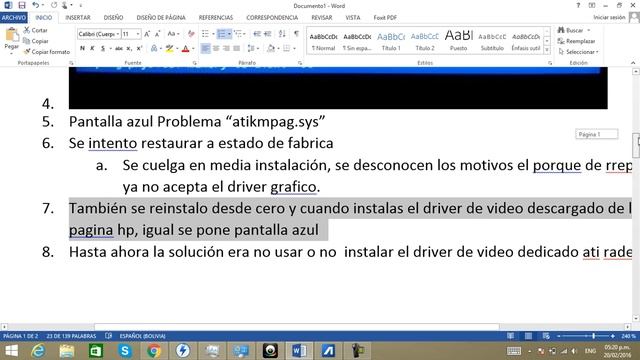Viewport: 640px width, 360px height.
Task: Click Iniciar sesión to sign in
Action: coord(609,17)
